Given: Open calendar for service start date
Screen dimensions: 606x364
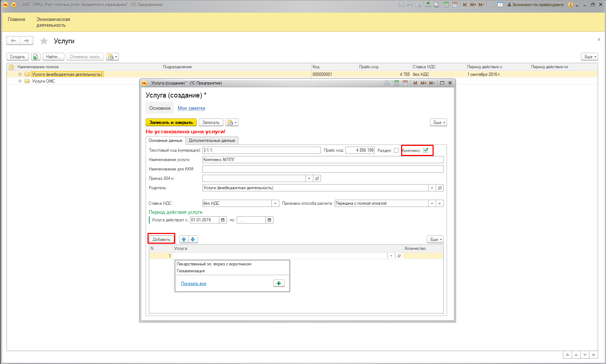Looking at the screenshot, I should (223, 220).
